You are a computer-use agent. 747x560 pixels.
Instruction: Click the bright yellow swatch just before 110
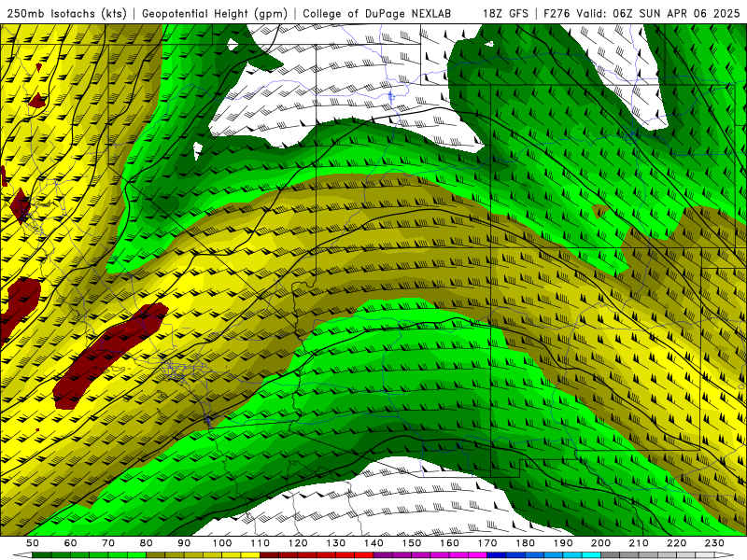[250, 555]
